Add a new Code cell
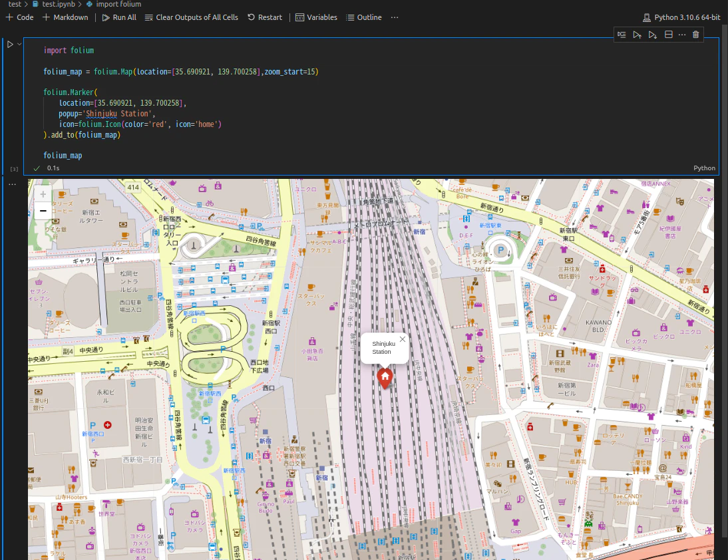 point(19,17)
